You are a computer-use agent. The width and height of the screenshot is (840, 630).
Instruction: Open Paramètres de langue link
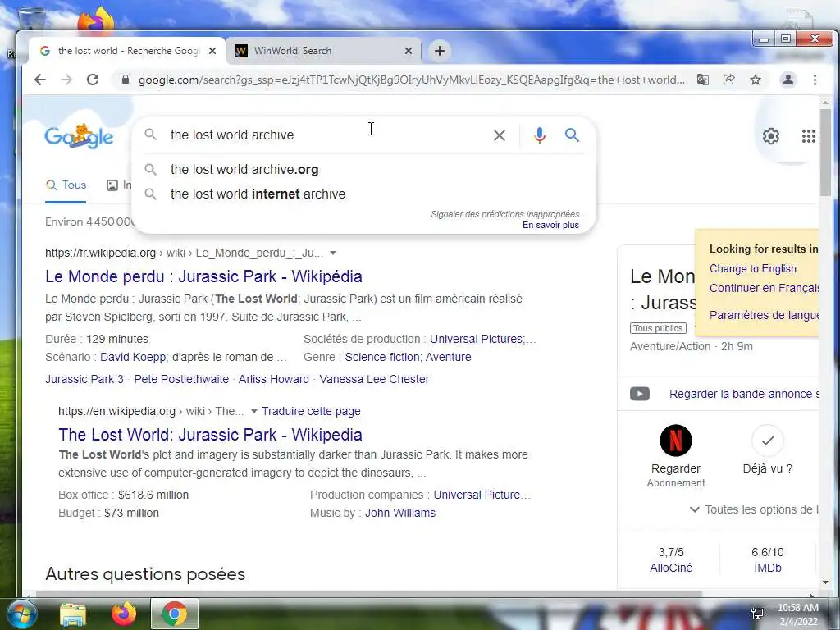click(x=764, y=314)
